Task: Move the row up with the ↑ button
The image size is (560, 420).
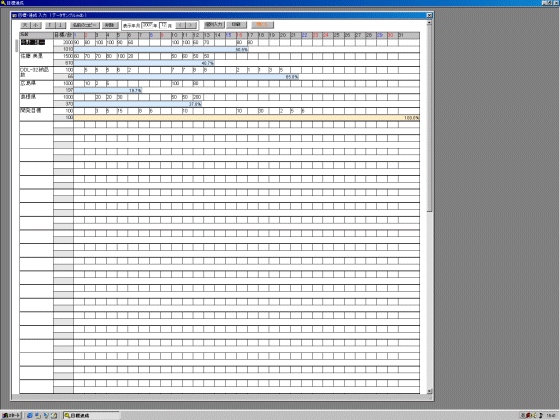Action: [50, 25]
